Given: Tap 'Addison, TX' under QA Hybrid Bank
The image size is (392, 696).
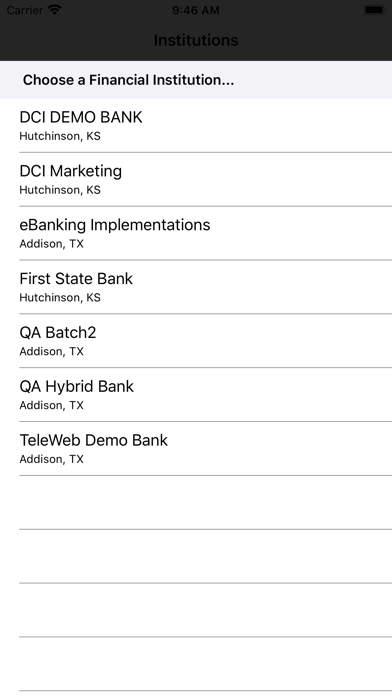Looking at the screenshot, I should (51, 405).
